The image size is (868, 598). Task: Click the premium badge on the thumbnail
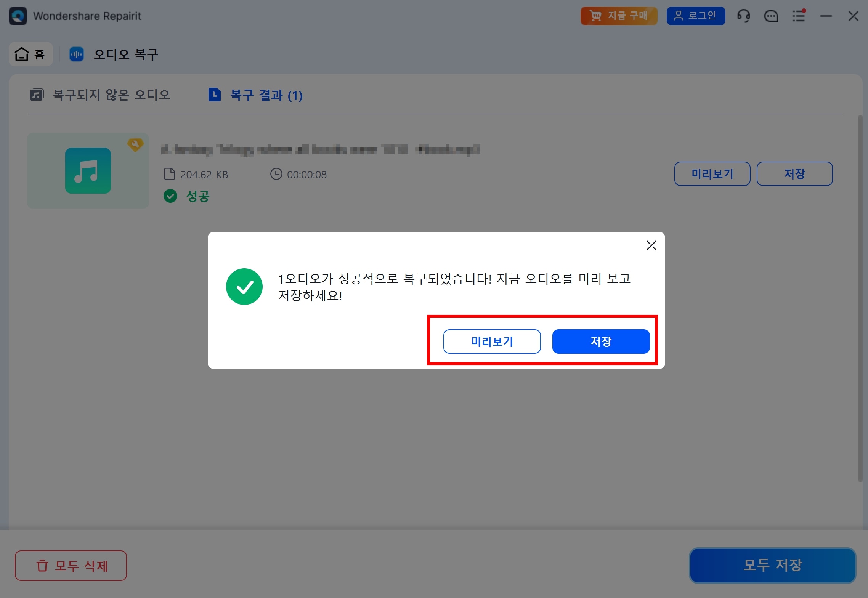(135, 144)
